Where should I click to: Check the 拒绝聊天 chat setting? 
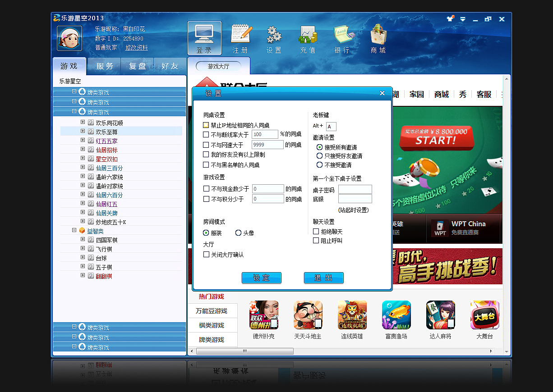click(x=316, y=231)
